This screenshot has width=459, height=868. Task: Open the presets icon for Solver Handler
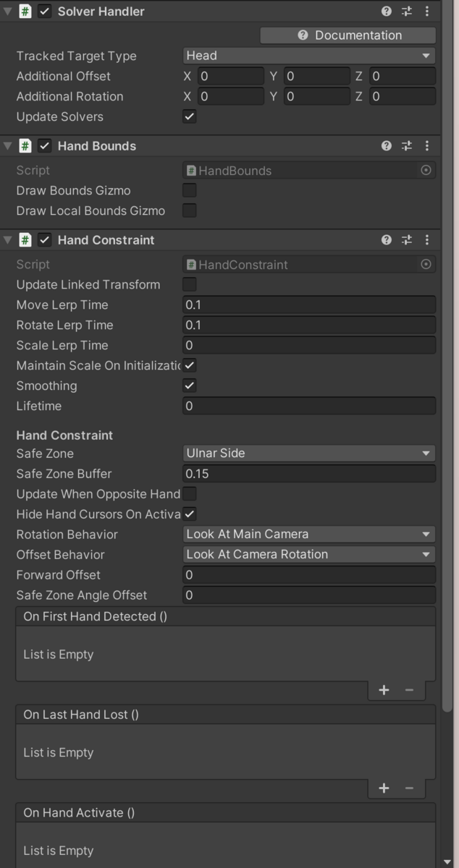tap(406, 12)
